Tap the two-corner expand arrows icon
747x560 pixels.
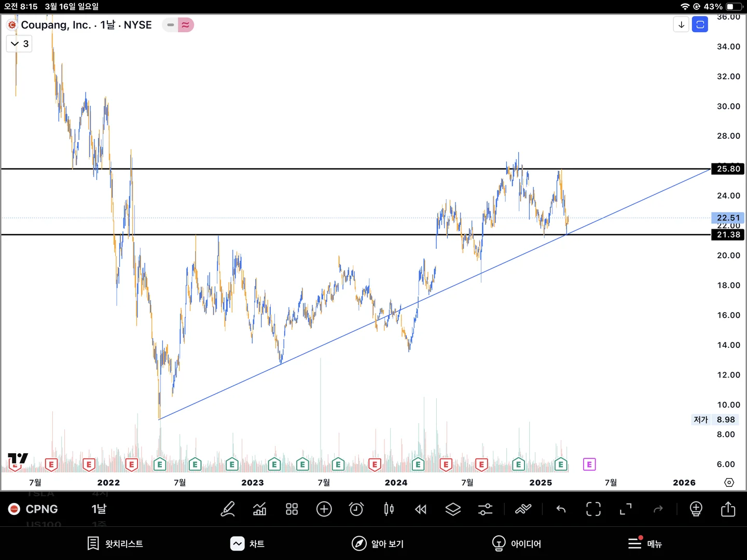point(626,509)
